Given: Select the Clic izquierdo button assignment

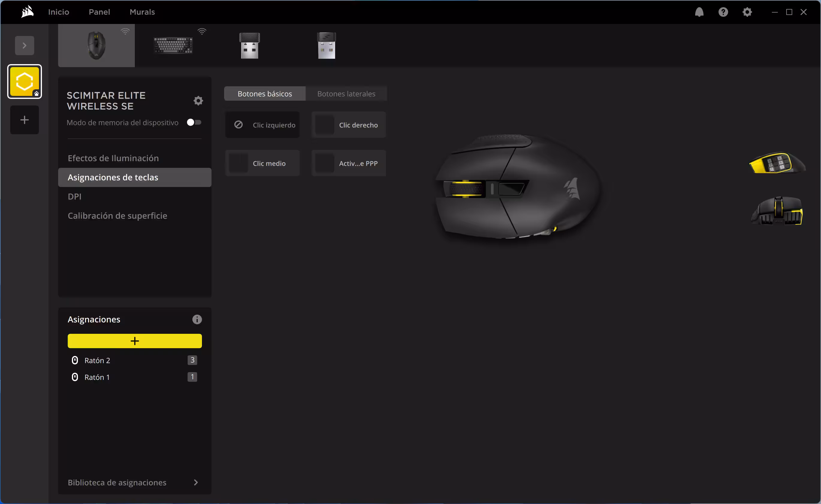Looking at the screenshot, I should [262, 125].
